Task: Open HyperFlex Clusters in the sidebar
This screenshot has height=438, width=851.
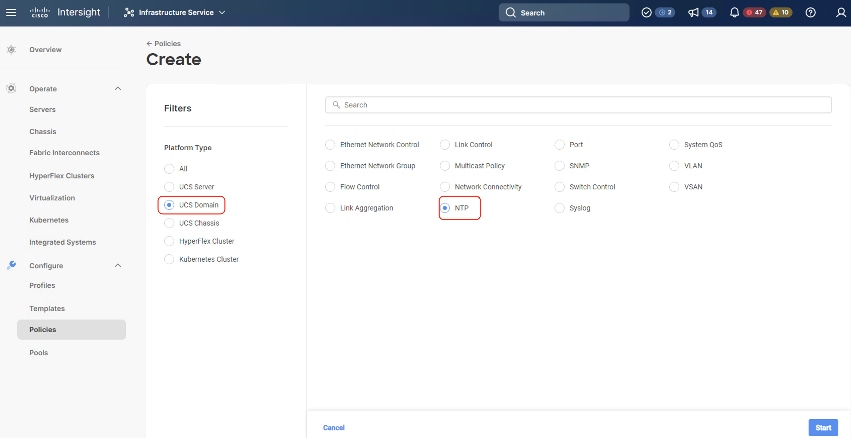Action: coord(62,176)
